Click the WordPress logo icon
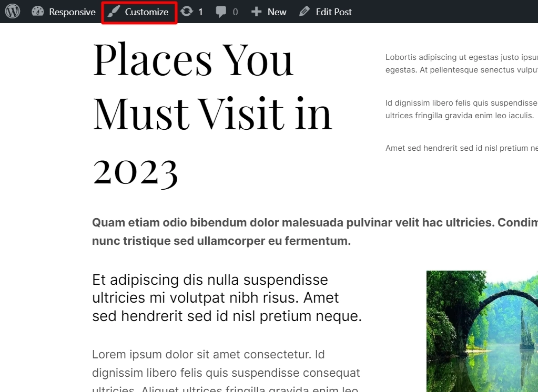The height and width of the screenshot is (392, 538). coord(12,12)
